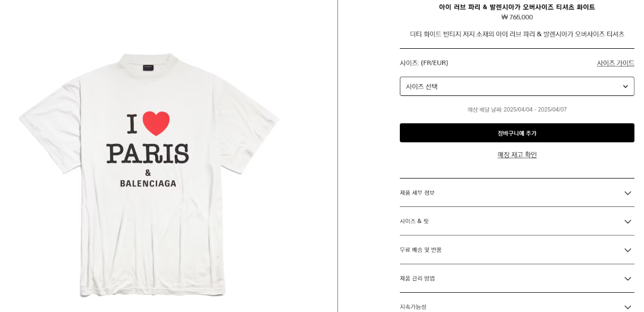Expand the 제품 관리 방법 section label
This screenshot has width=644, height=312.
417,279
